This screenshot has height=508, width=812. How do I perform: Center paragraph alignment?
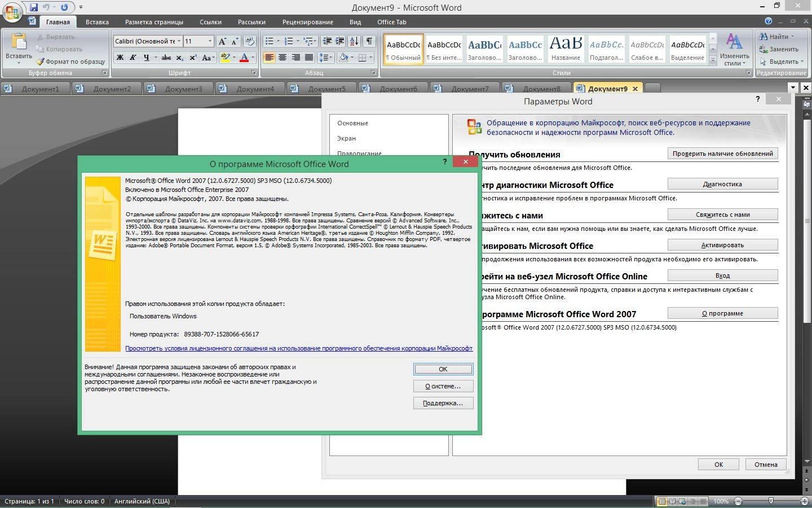[283, 58]
